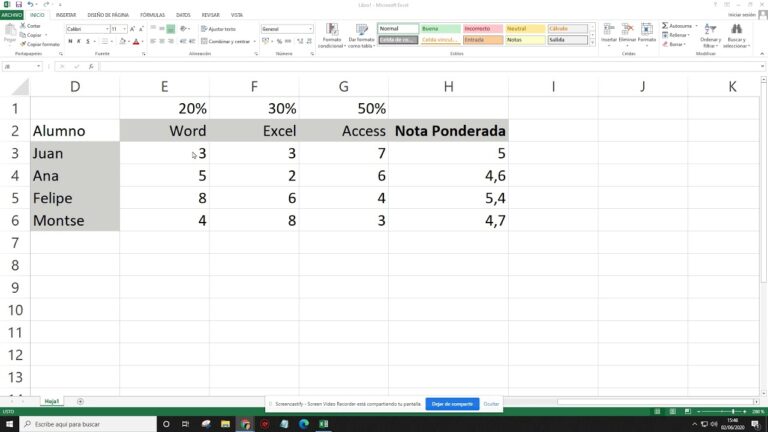The image size is (768, 432).
Task: Expand the cell styles gallery
Action: coord(592,43)
